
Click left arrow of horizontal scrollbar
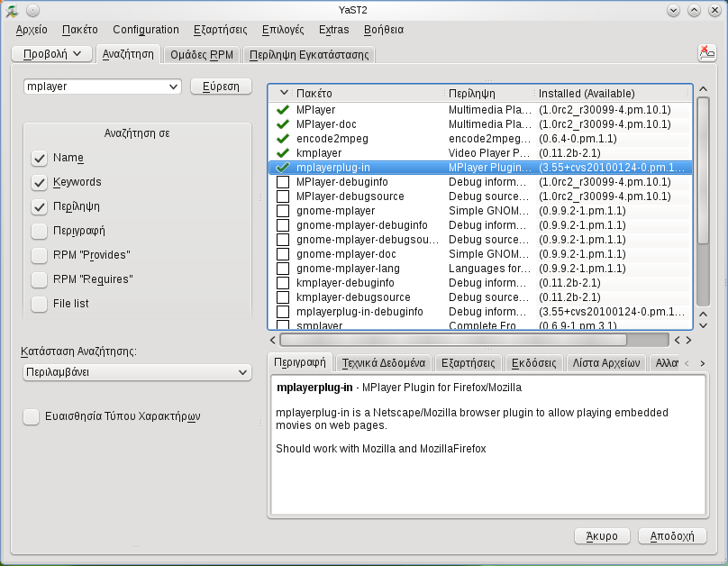[x=272, y=341]
